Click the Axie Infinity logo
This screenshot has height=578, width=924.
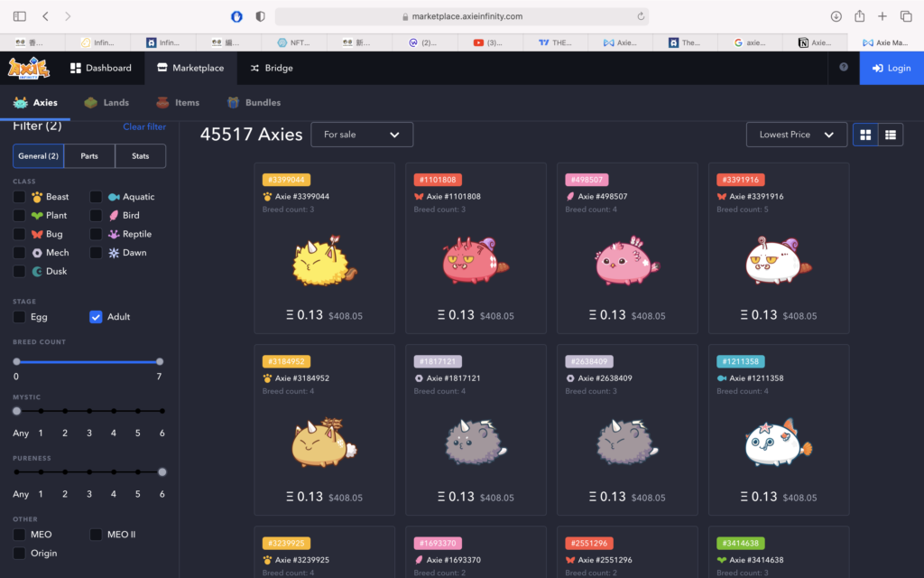coord(29,68)
